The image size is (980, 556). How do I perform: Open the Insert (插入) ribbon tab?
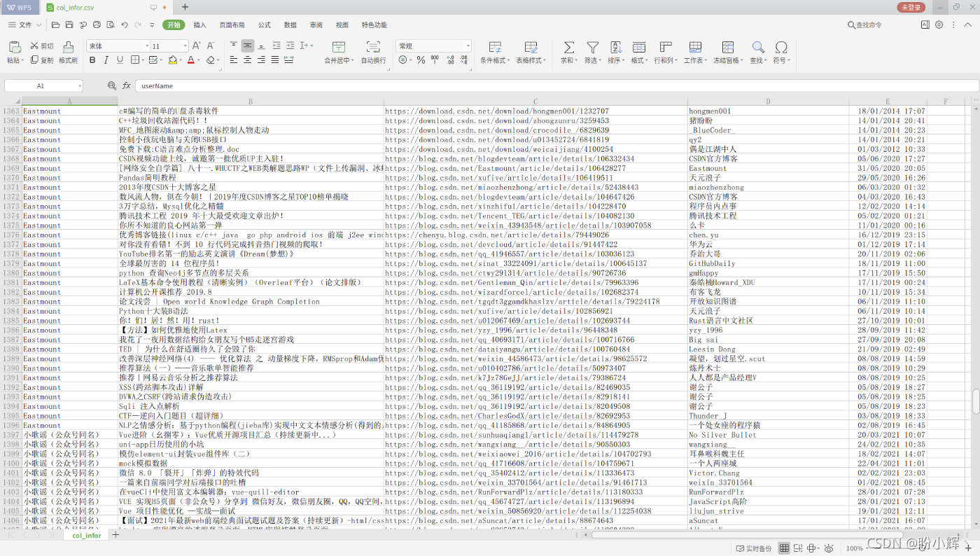(200, 25)
